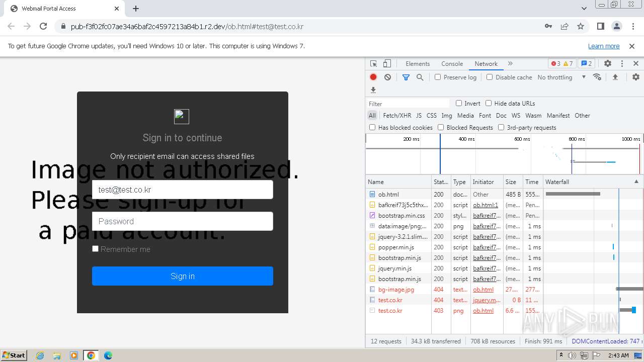The image size is (644, 362).
Task: Open DevTools settings gear icon
Action: coord(608,64)
